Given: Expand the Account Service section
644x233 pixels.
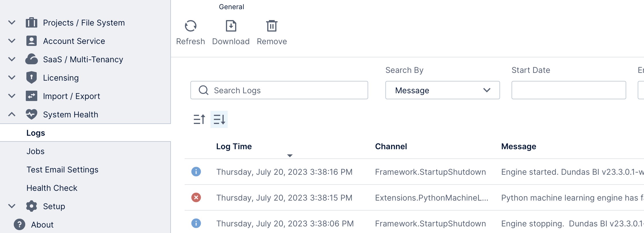Looking at the screenshot, I should pyautogui.click(x=11, y=41).
